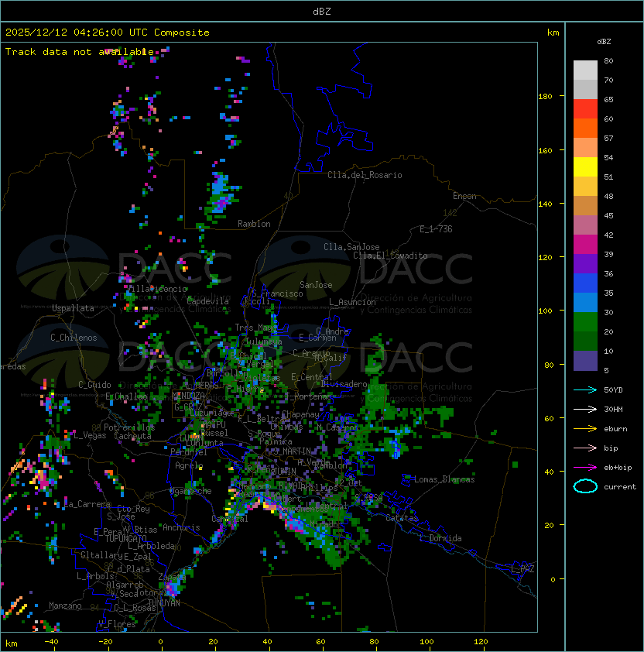Pick the red 60-65 dBZ legend band

[x=585, y=109]
